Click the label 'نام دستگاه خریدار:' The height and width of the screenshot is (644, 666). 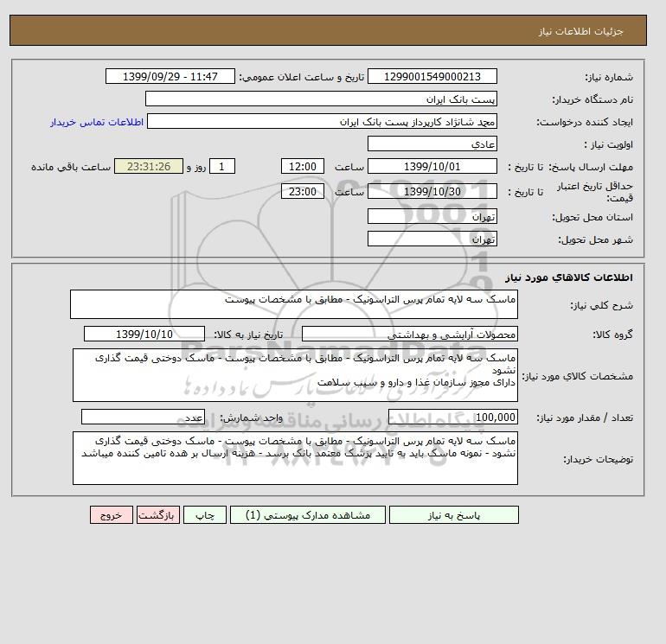(592, 99)
